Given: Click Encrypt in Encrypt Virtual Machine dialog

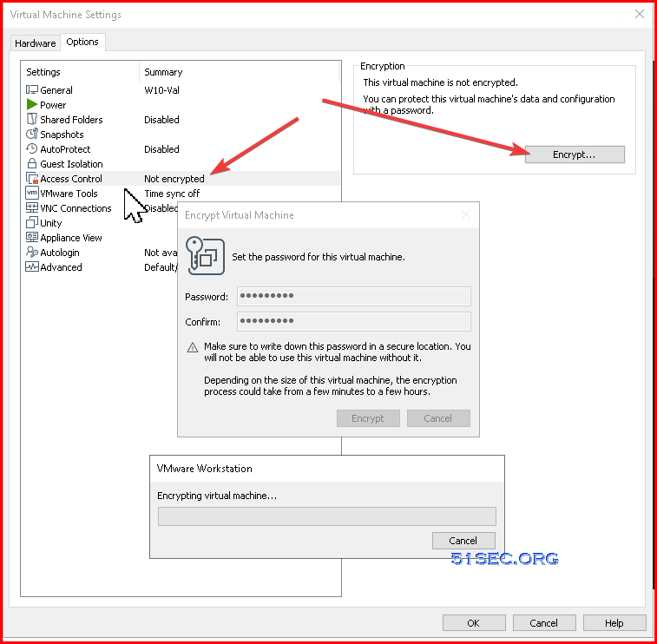Looking at the screenshot, I should 368,418.
